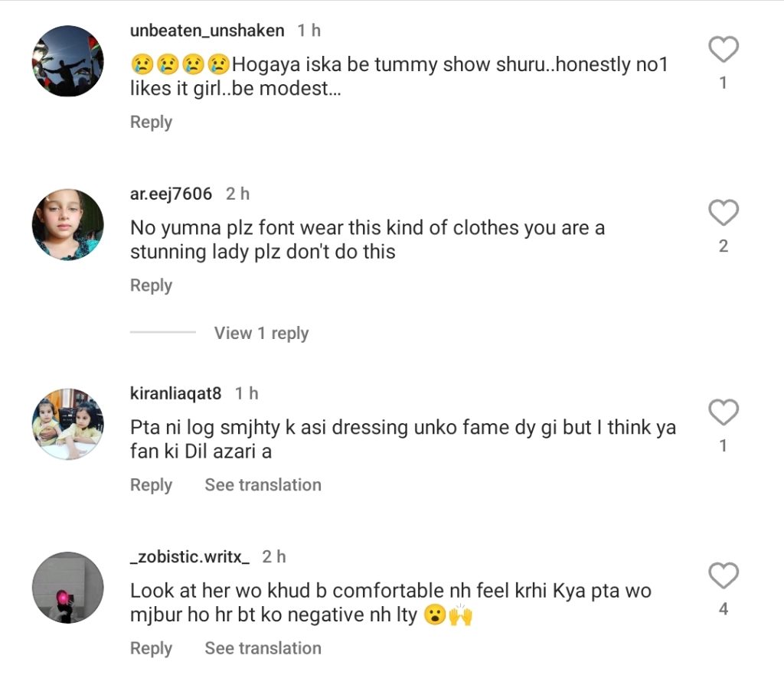
Task: Reply to ar.eej7606's comment
Action: tap(151, 285)
